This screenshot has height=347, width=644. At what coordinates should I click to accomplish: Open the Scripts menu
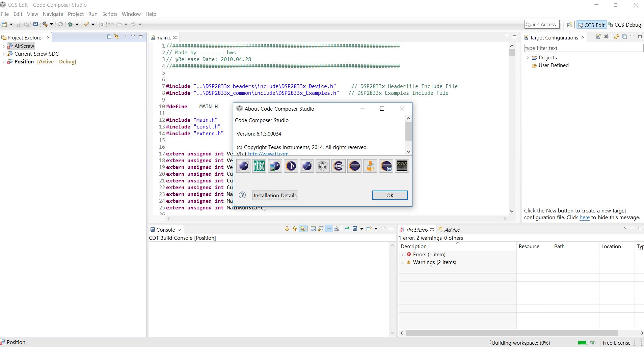coord(109,14)
